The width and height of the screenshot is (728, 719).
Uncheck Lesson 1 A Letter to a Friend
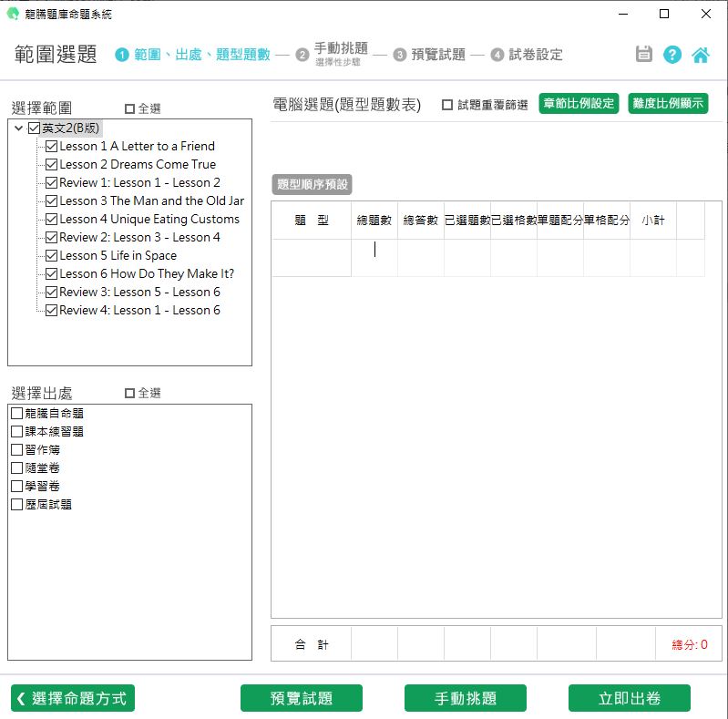tap(52, 147)
